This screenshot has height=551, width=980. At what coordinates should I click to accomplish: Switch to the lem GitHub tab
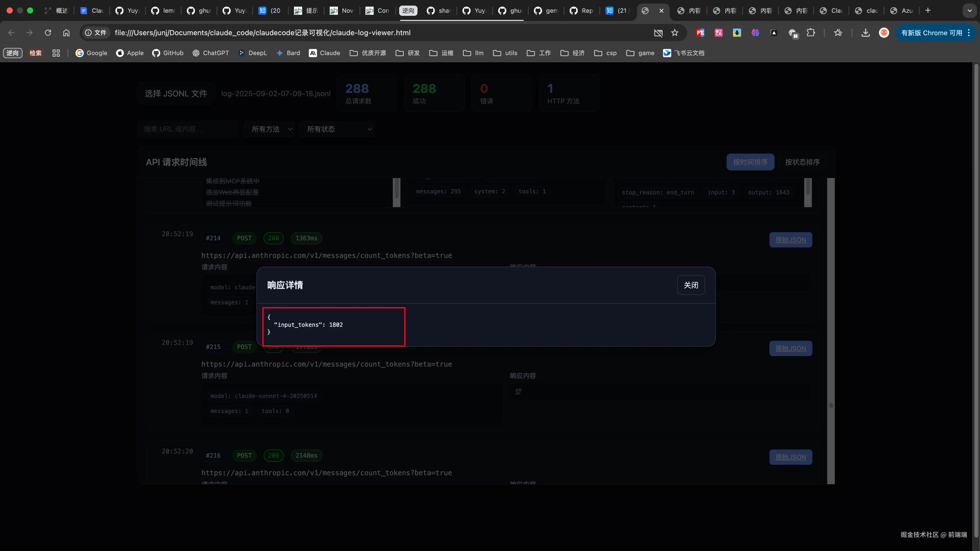pos(163,11)
